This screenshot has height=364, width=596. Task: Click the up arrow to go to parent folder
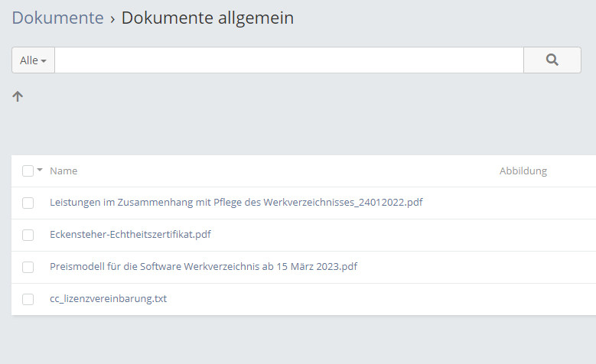18,96
